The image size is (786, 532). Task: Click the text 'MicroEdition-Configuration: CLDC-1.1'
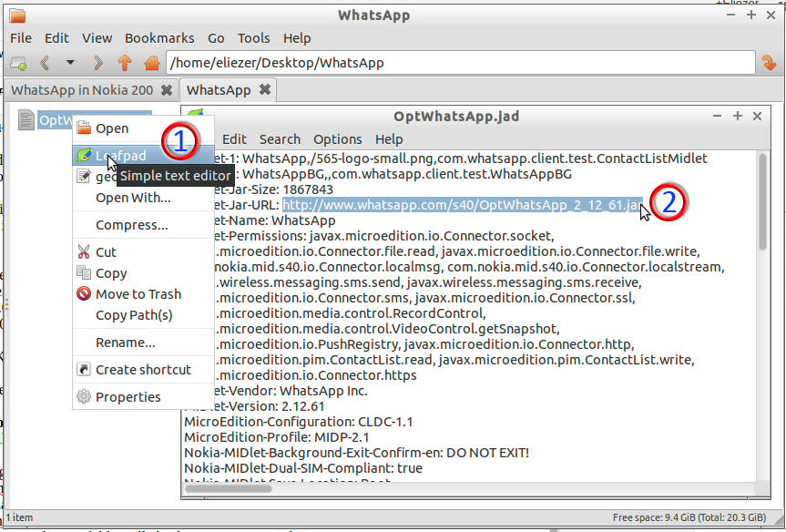[x=298, y=422]
